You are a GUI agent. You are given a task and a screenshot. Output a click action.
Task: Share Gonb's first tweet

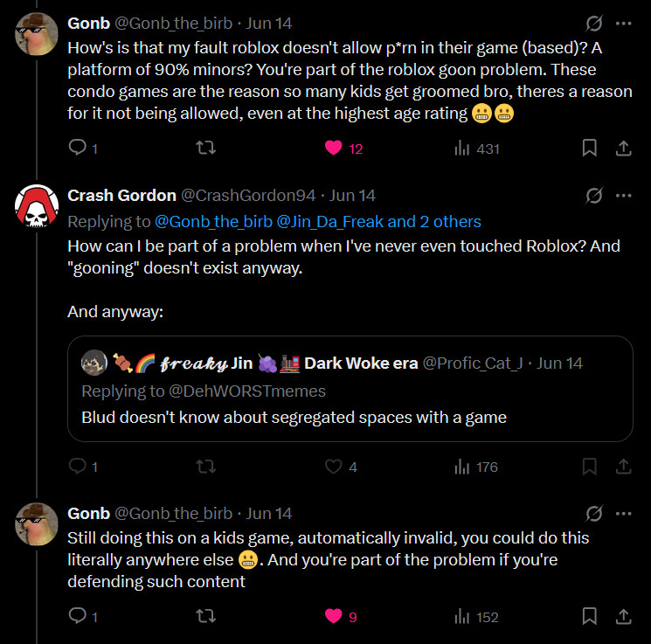(x=624, y=149)
